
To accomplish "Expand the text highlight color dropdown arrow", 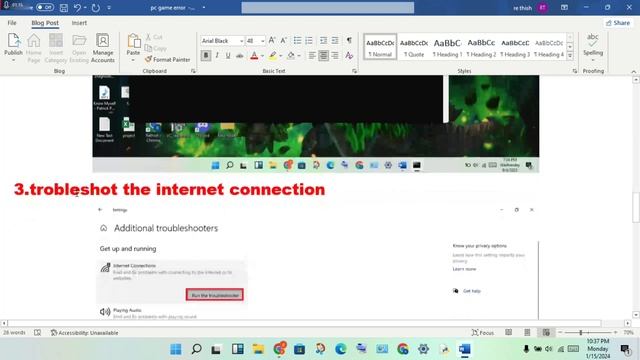I will point(281,56).
